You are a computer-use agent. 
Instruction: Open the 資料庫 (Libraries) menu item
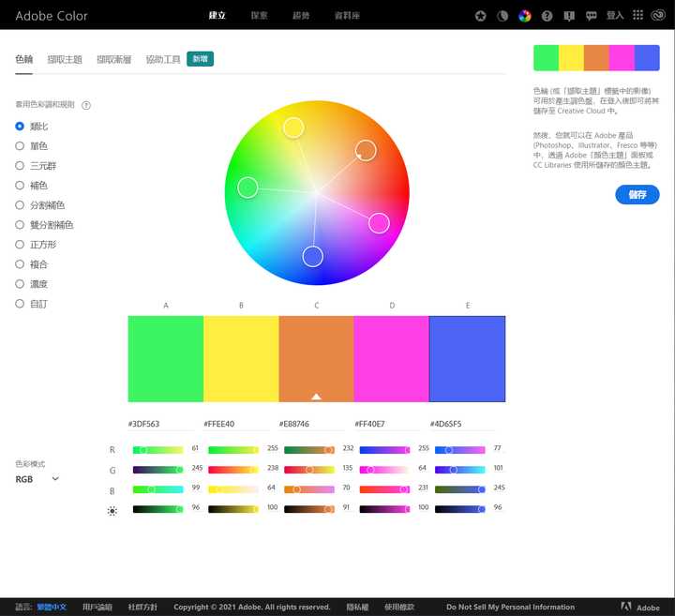[x=347, y=16]
